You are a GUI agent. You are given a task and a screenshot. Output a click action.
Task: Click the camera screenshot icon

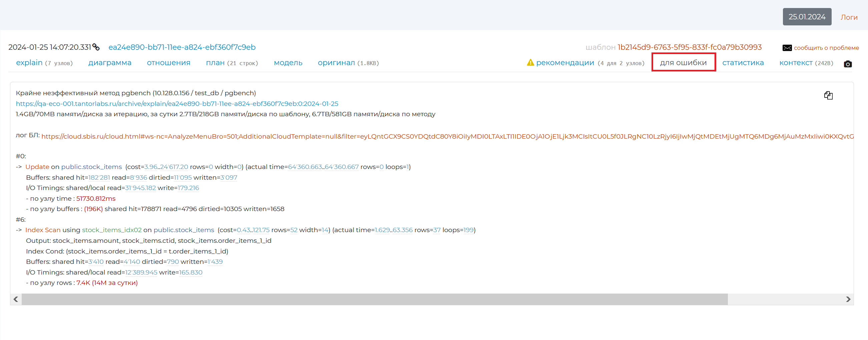pos(847,64)
